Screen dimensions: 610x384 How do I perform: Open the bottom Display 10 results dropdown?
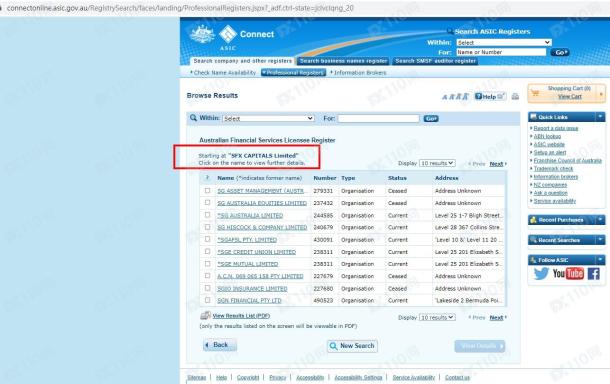click(437, 317)
